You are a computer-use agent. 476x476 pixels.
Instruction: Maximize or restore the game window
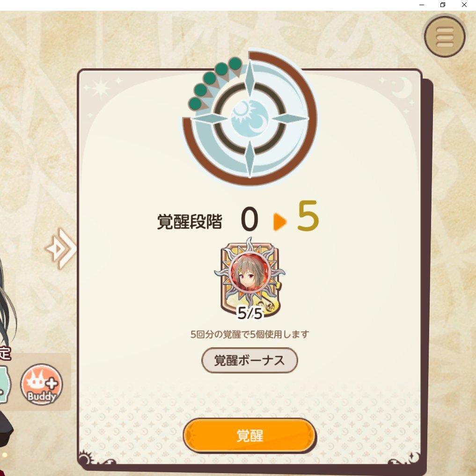point(443,5)
